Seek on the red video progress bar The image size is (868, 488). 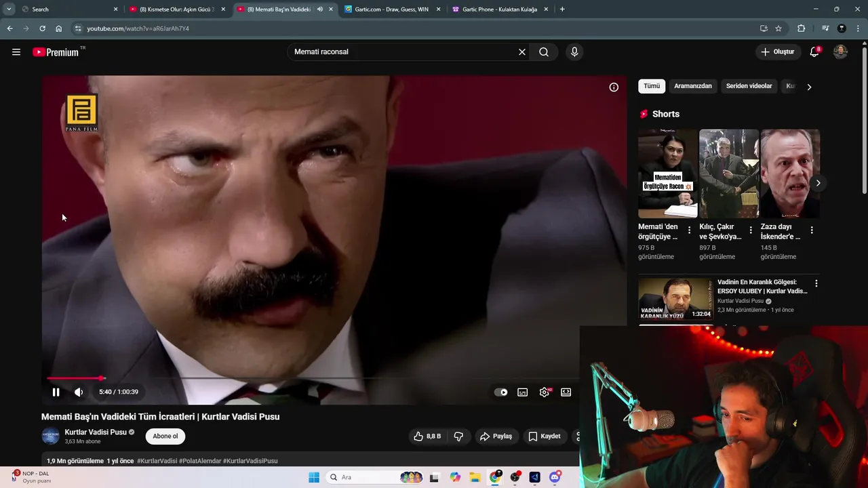(x=75, y=378)
